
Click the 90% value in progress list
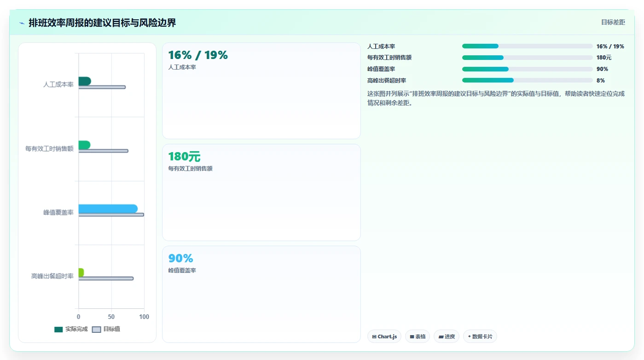click(x=602, y=69)
